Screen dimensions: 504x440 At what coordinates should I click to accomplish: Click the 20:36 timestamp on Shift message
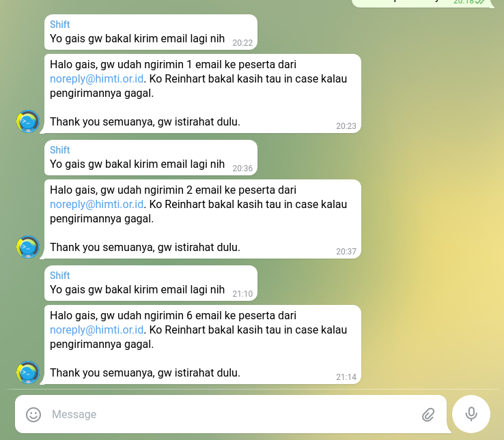pyautogui.click(x=242, y=168)
